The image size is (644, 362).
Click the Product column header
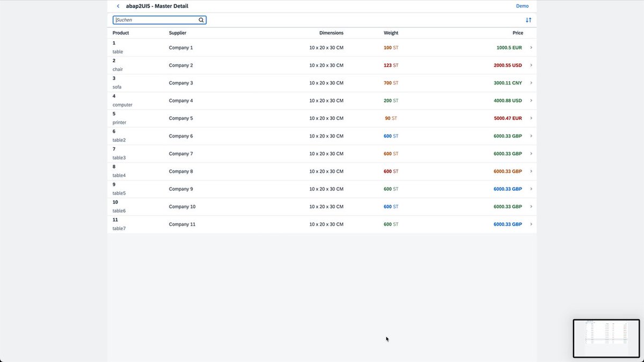(x=121, y=33)
